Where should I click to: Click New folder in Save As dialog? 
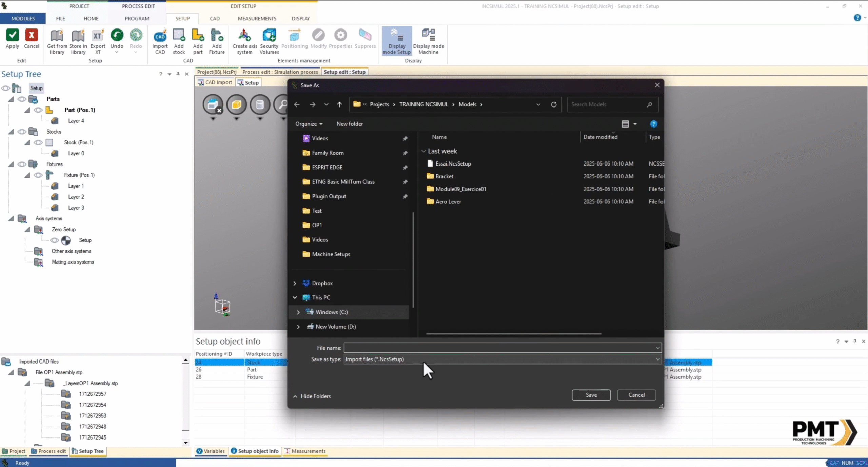tap(350, 124)
